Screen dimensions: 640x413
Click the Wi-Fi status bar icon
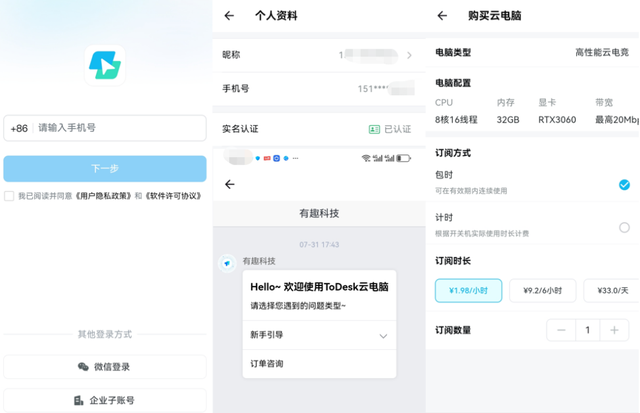pyautogui.click(x=366, y=158)
